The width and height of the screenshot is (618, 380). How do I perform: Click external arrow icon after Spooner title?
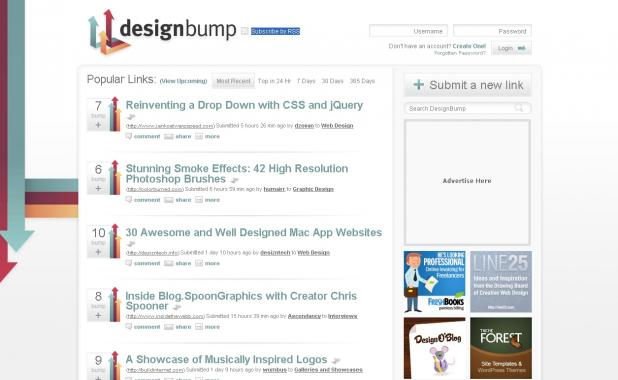(x=177, y=307)
